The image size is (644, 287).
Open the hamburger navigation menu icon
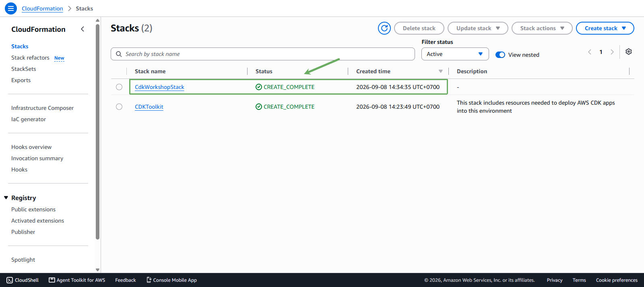[11, 8]
